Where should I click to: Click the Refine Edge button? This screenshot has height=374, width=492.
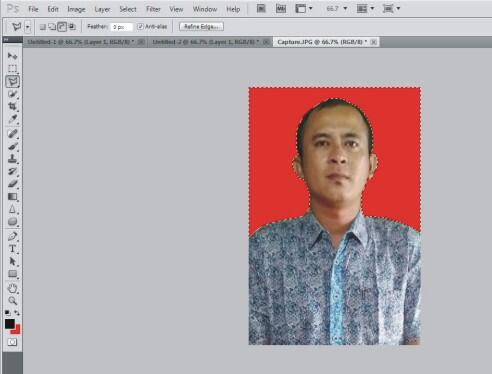[x=201, y=27]
